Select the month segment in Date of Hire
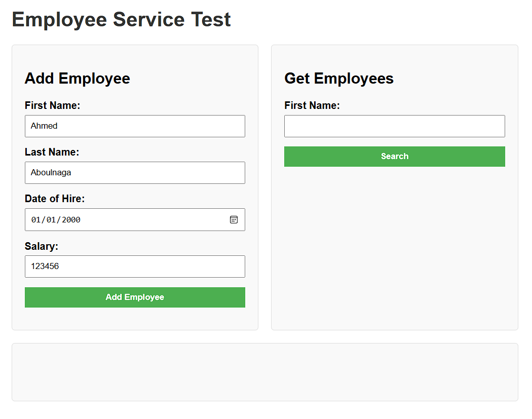This screenshot has height=419, width=532. pyautogui.click(x=36, y=220)
